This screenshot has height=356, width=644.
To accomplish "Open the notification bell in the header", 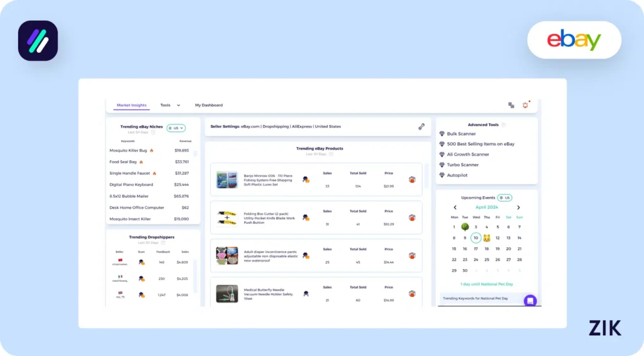I will pyautogui.click(x=525, y=105).
